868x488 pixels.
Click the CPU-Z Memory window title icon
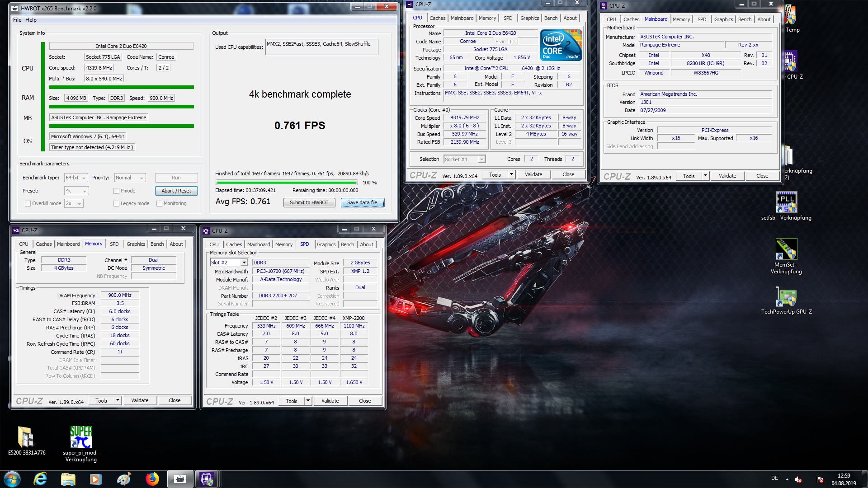(16, 230)
